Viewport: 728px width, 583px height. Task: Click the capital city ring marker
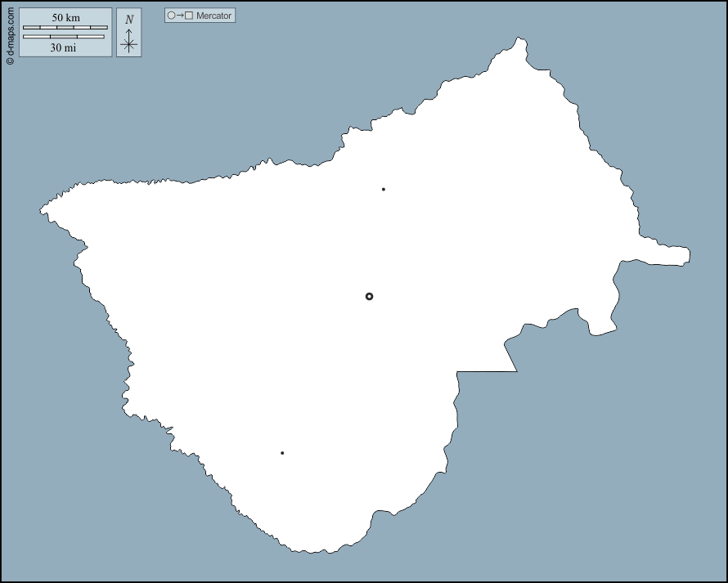point(369,296)
